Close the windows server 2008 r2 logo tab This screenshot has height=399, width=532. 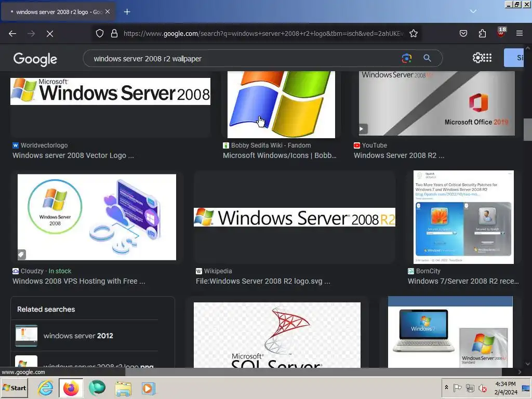[108, 11]
